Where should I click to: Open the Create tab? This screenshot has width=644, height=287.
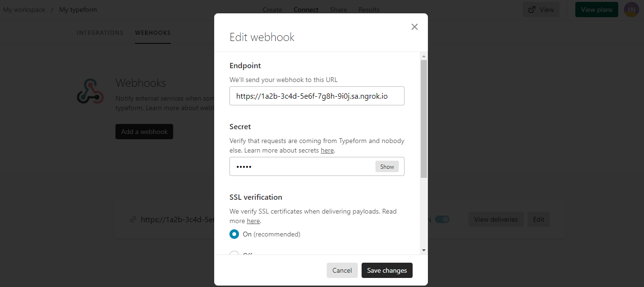coord(272,9)
